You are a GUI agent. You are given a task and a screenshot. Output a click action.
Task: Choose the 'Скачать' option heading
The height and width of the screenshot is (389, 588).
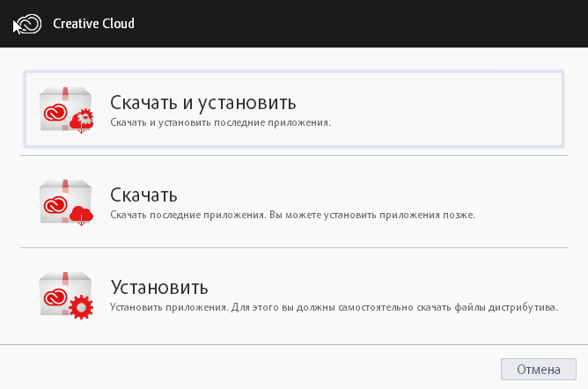(143, 194)
